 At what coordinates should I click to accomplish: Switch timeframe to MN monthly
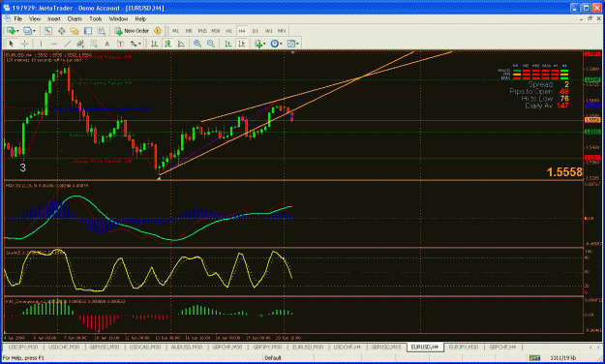tap(282, 31)
